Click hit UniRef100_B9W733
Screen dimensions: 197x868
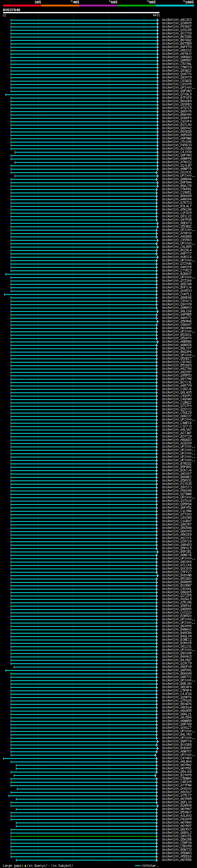click(x=177, y=850)
